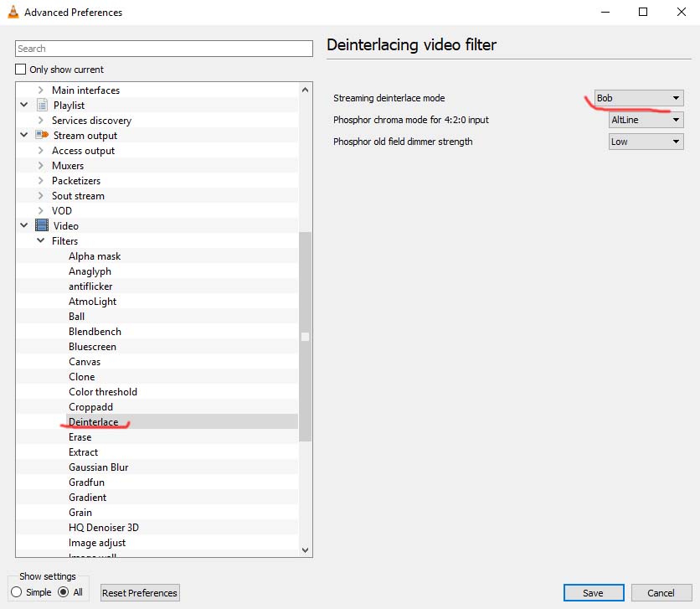Select the Sout stream tree item
Image resolution: width=700 pixels, height=609 pixels.
tap(78, 195)
